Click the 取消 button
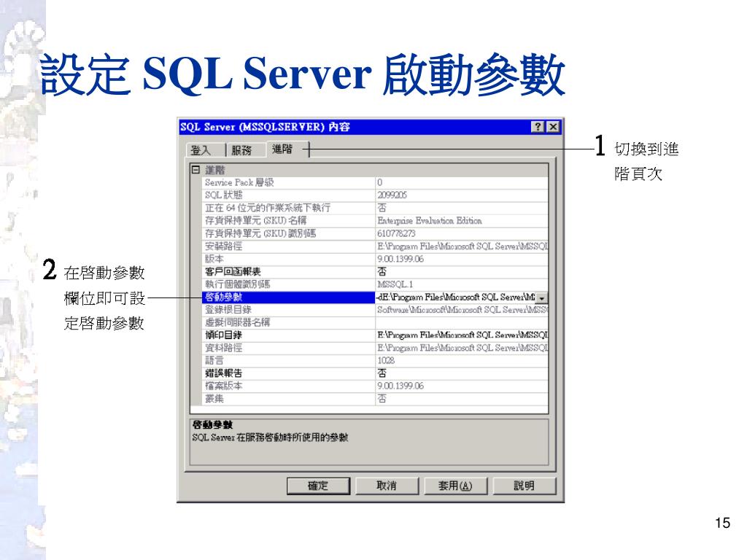 click(x=387, y=486)
